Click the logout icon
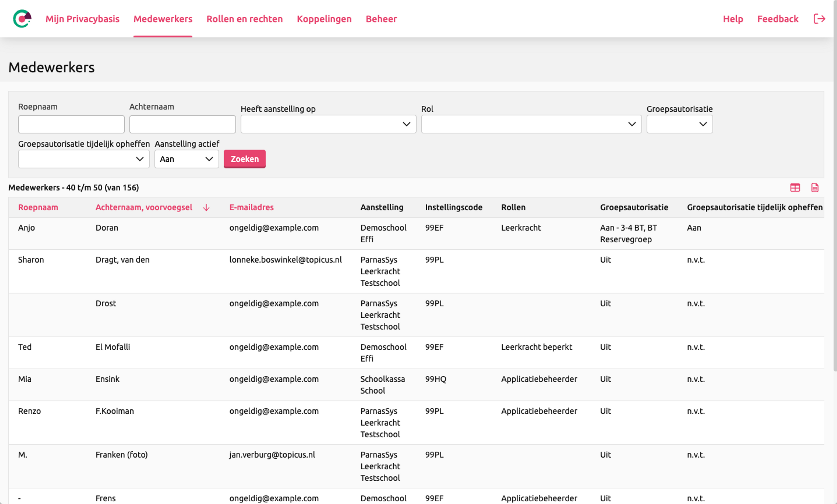Viewport: 837px width, 504px height. [x=819, y=19]
